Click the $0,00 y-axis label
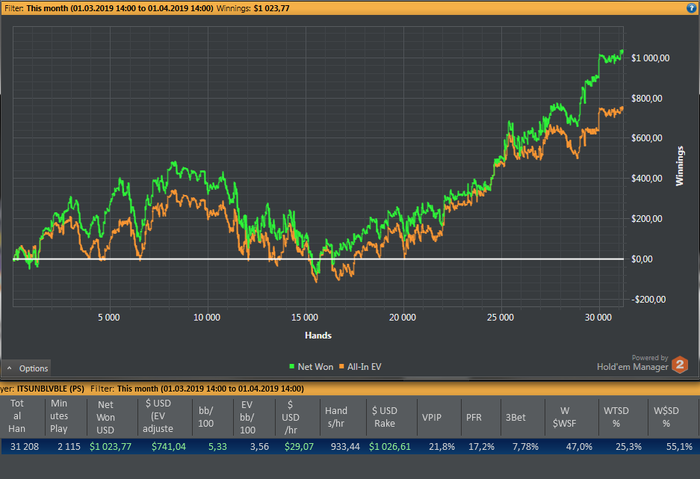 pyautogui.click(x=642, y=259)
